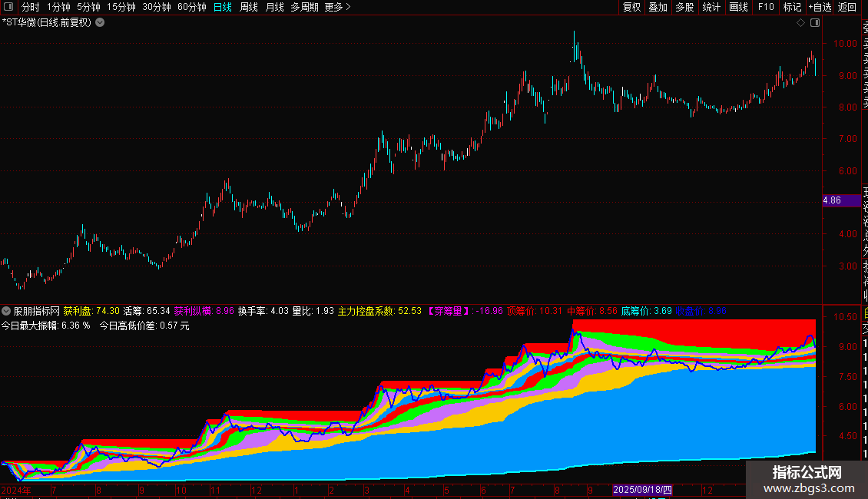868x499 pixels.
Task: Expand the 股朋指标网 indicator dropdown
Action: coord(6,312)
